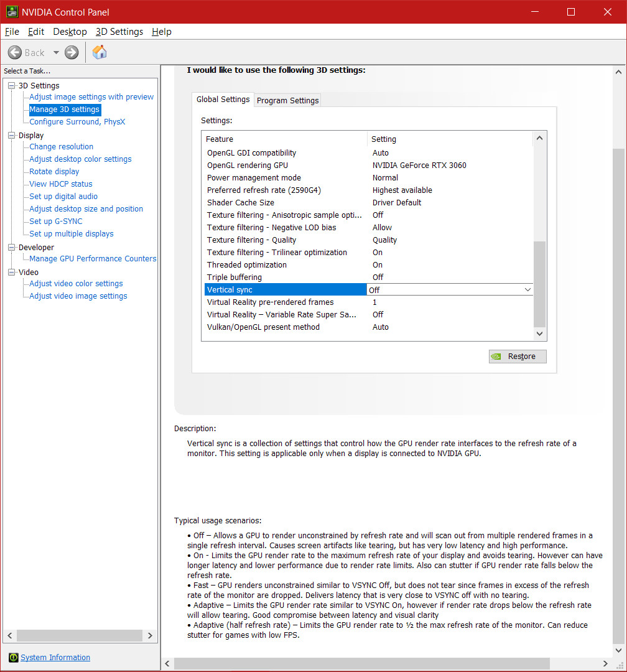Open Adjust desktop color settings
The width and height of the screenshot is (627, 672).
coord(80,159)
